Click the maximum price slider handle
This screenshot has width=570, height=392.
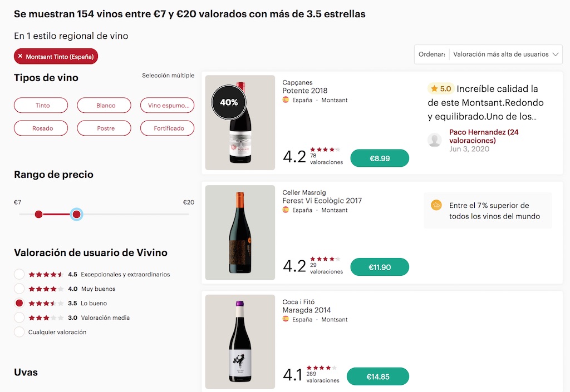click(x=77, y=215)
